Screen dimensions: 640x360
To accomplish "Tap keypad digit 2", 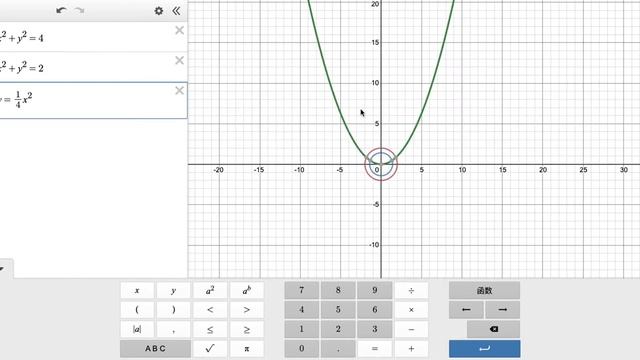I will 338,329.
